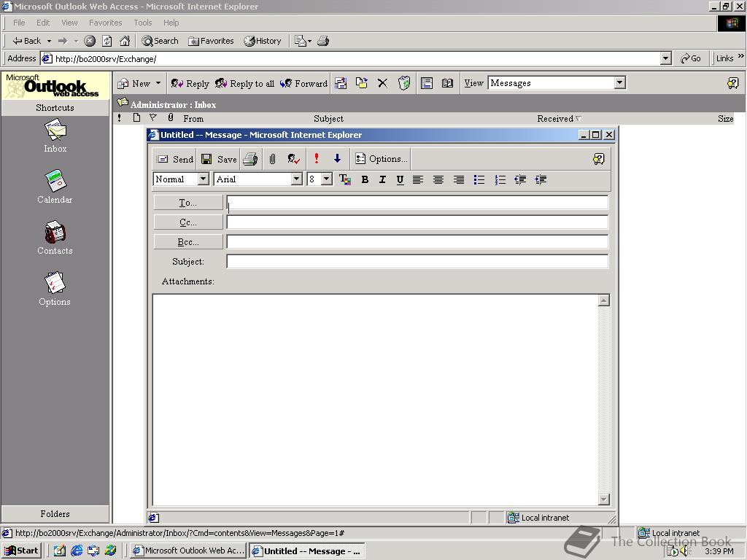Screen dimensions: 747x560
Task: Click Reply to all
Action: [x=244, y=83]
